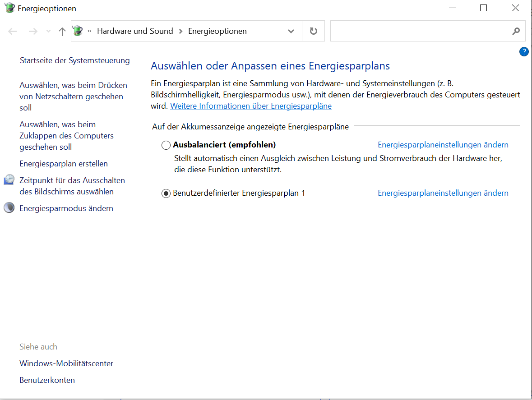Click Energieoptionen breadcrumb

217,31
